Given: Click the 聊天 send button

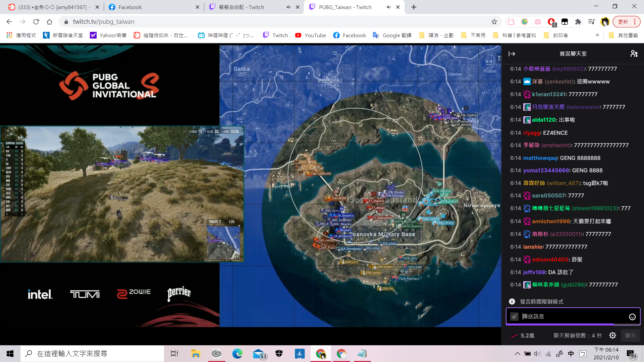Looking at the screenshot, I should coord(631,336).
